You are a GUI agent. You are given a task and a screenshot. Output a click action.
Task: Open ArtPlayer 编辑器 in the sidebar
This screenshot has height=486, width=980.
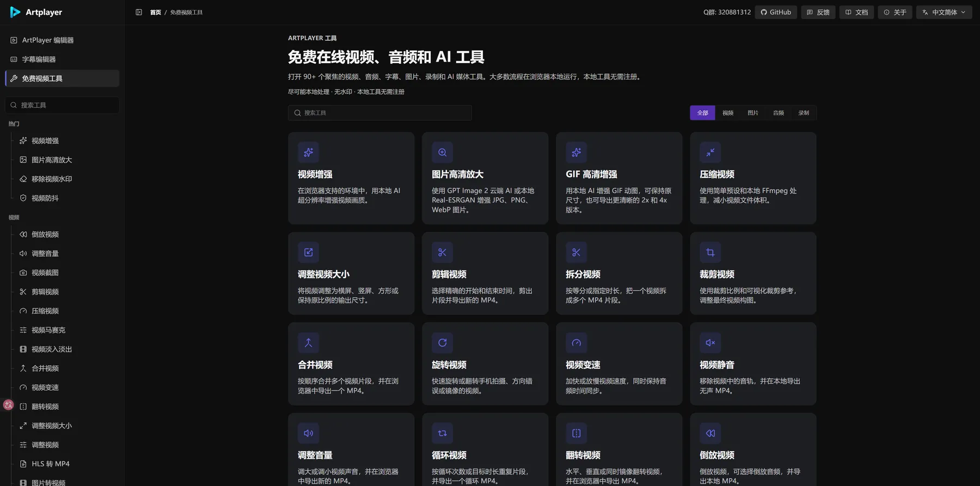(62, 40)
